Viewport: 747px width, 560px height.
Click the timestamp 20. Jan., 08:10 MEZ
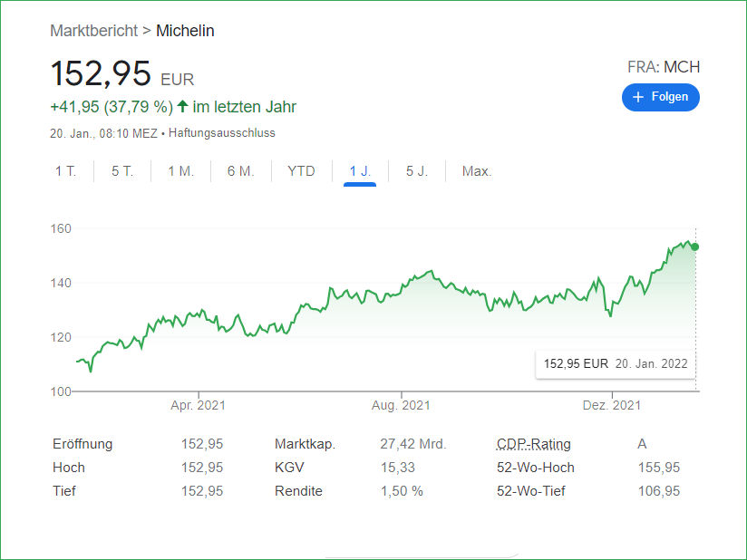click(103, 133)
